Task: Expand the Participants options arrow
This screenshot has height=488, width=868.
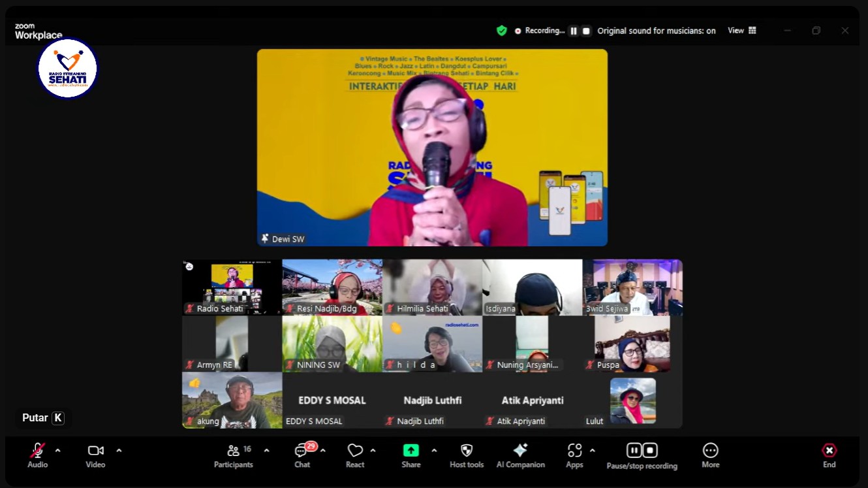Action: [x=266, y=450]
